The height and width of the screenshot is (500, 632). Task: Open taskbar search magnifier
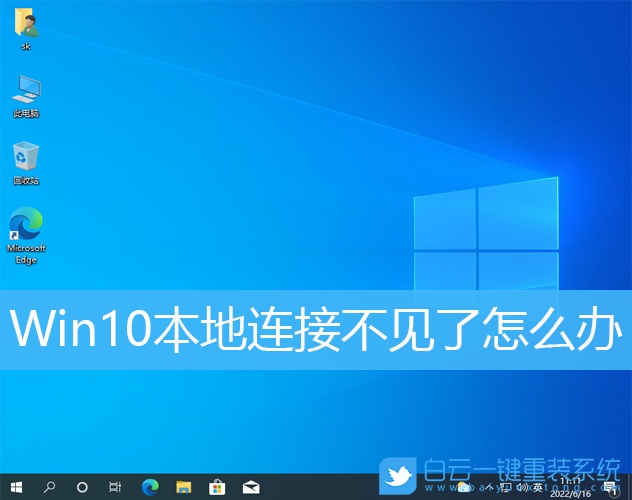[49, 487]
